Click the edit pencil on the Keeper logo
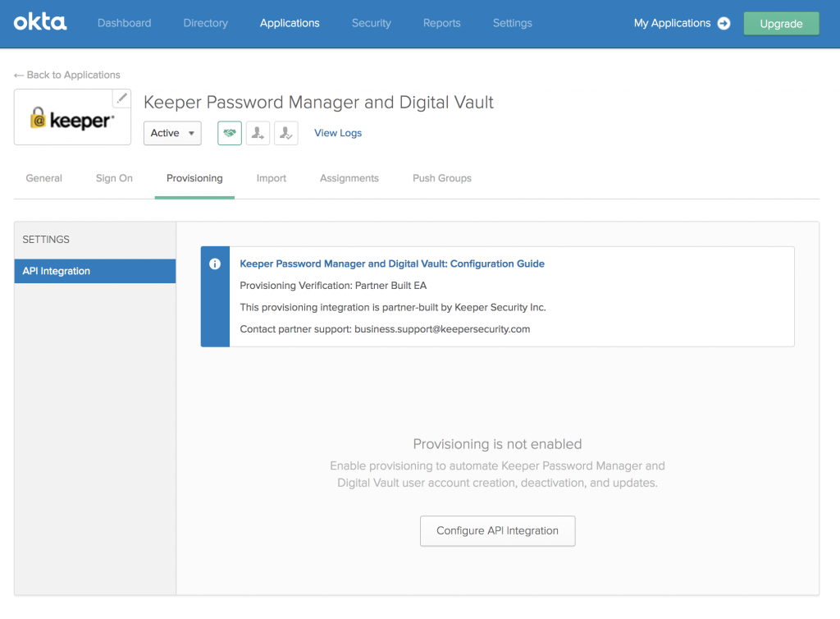Image resolution: width=840 pixels, height=619 pixels. (122, 98)
